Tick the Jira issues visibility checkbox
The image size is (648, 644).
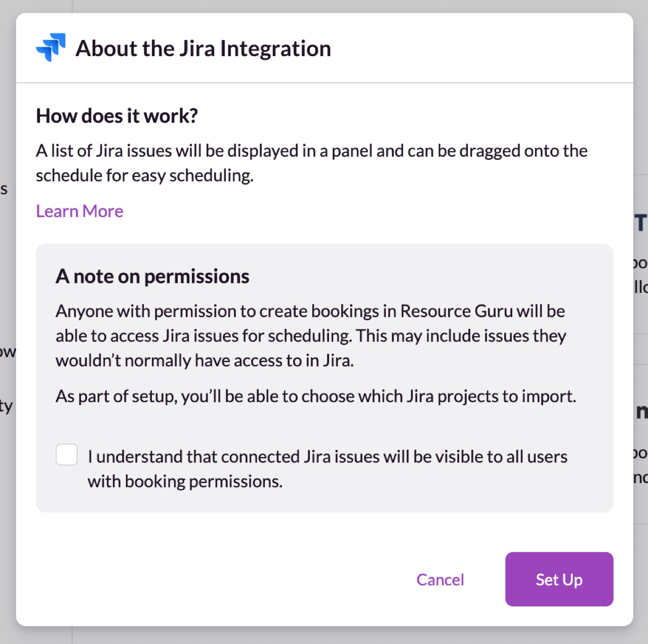coord(67,455)
